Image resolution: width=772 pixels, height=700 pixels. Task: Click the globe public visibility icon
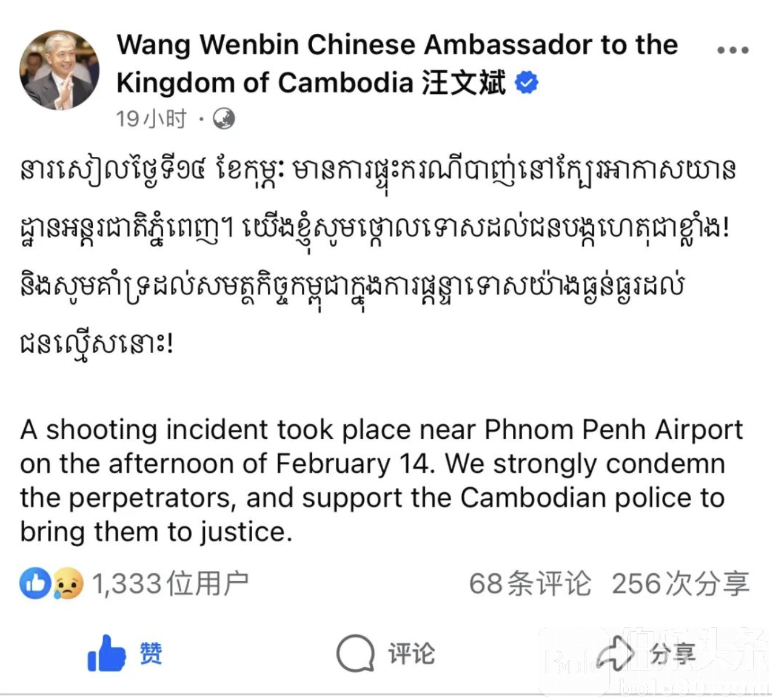click(224, 119)
